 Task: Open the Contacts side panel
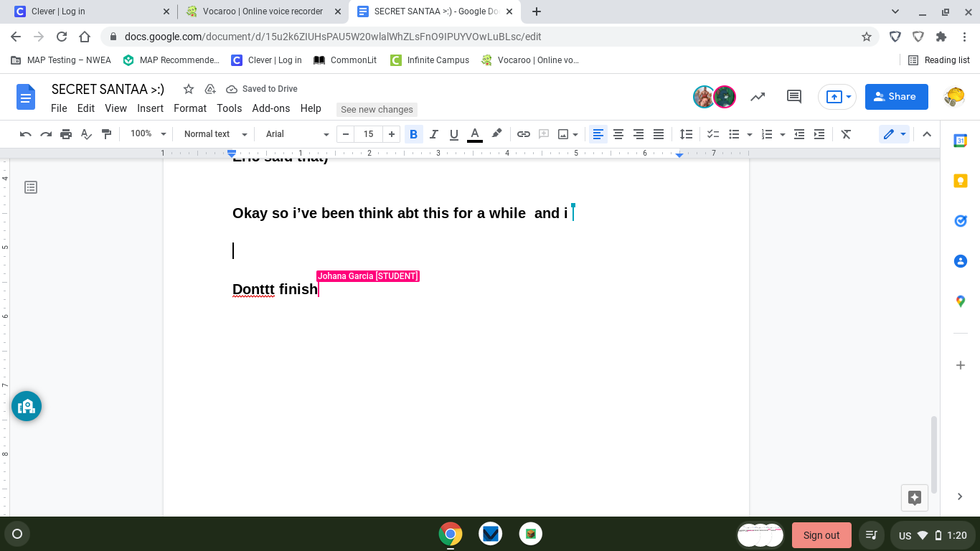(961, 261)
